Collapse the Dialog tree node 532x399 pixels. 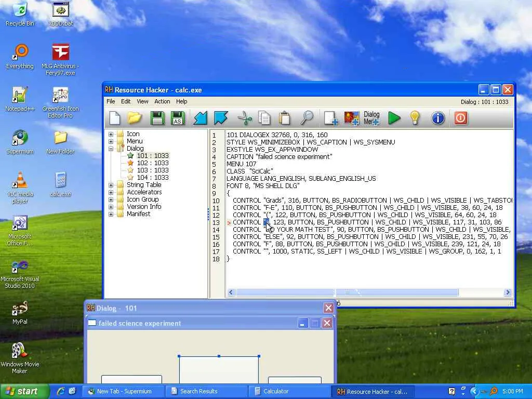click(x=111, y=149)
